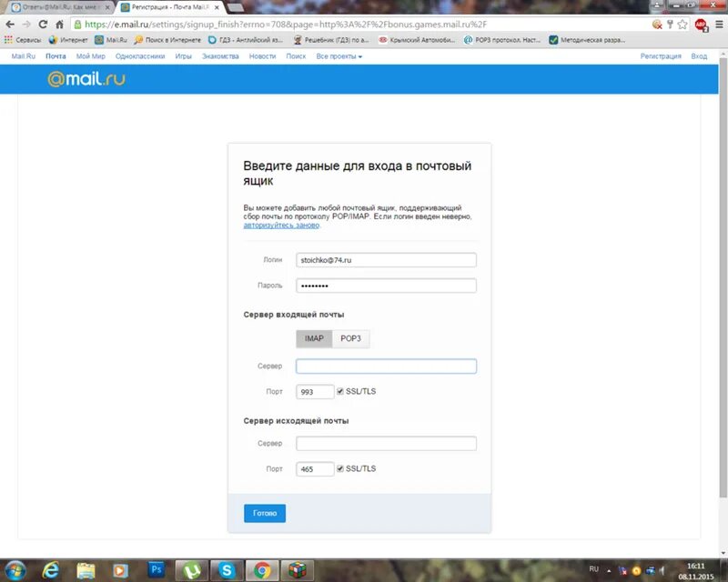Open Photoshop from taskbar
728x582 pixels.
click(x=157, y=569)
